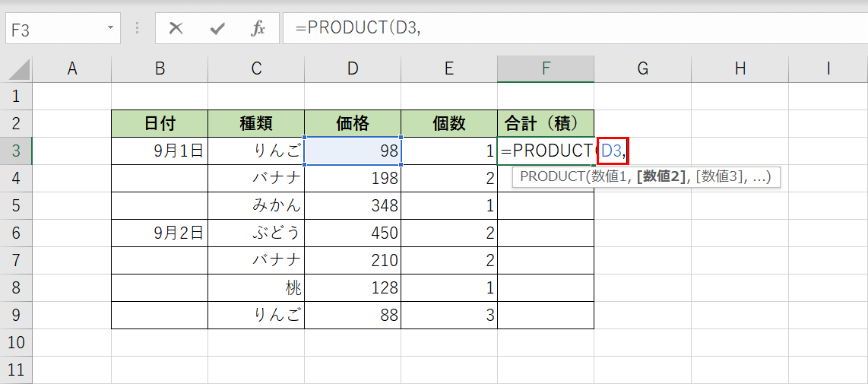Viewport: 868px width, 384px height.
Task: Select column B header
Action: [160, 68]
